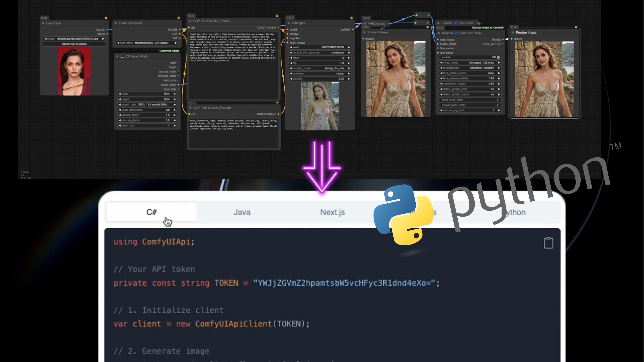Click the KSampler preview thumbnail image
The image size is (644, 362).
(x=320, y=106)
